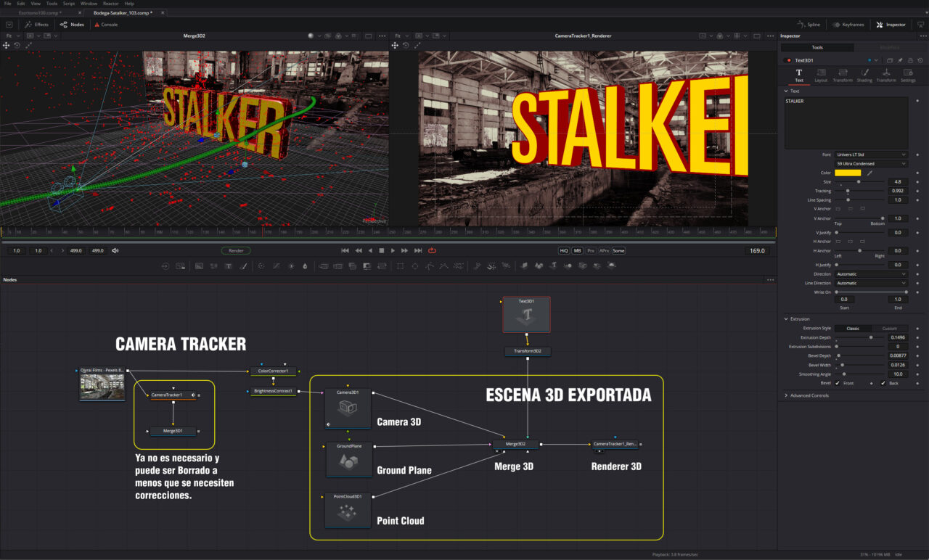
Task: Show the Keyframes editor
Action: (848, 25)
